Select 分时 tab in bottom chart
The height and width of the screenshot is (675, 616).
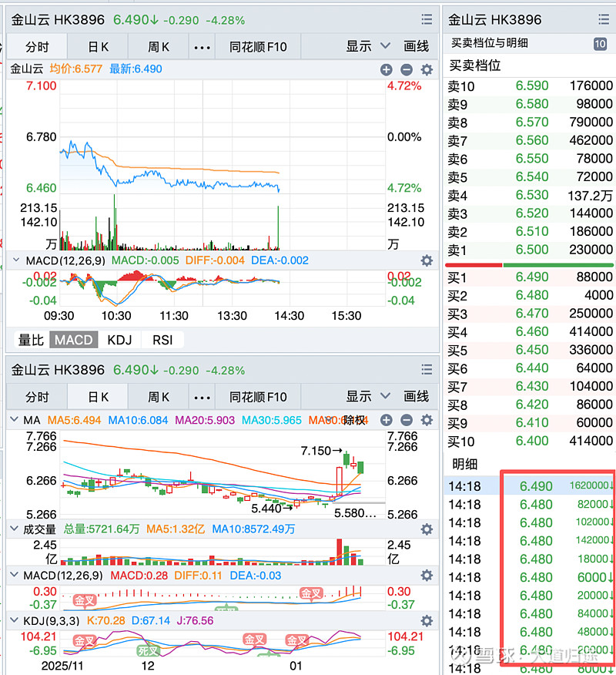(x=37, y=397)
